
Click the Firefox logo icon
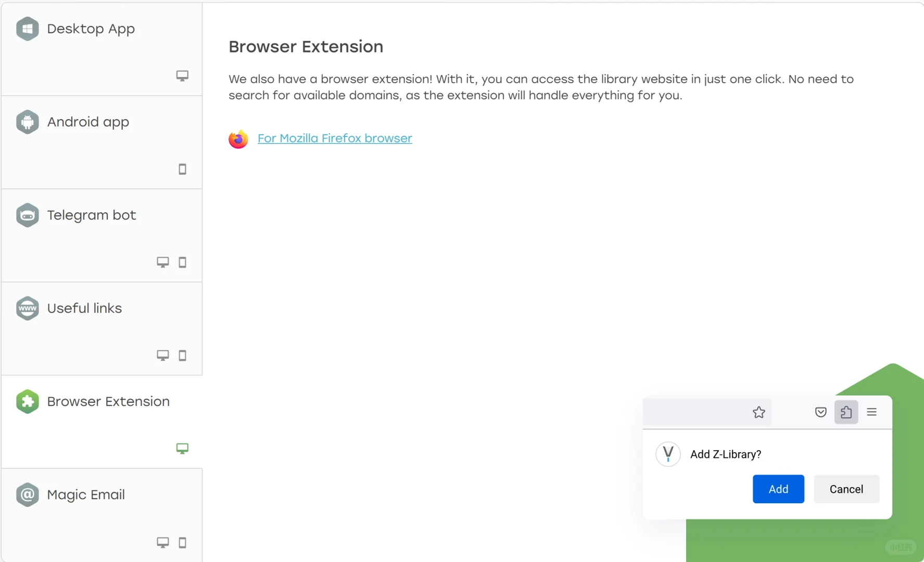click(x=238, y=139)
